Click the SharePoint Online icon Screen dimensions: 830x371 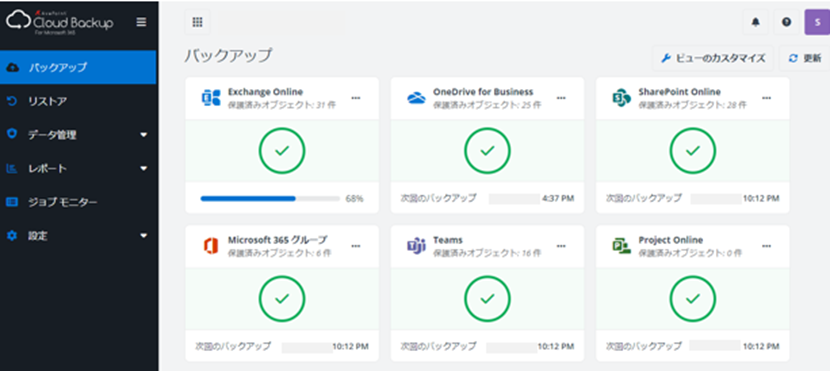pyautogui.click(x=621, y=98)
